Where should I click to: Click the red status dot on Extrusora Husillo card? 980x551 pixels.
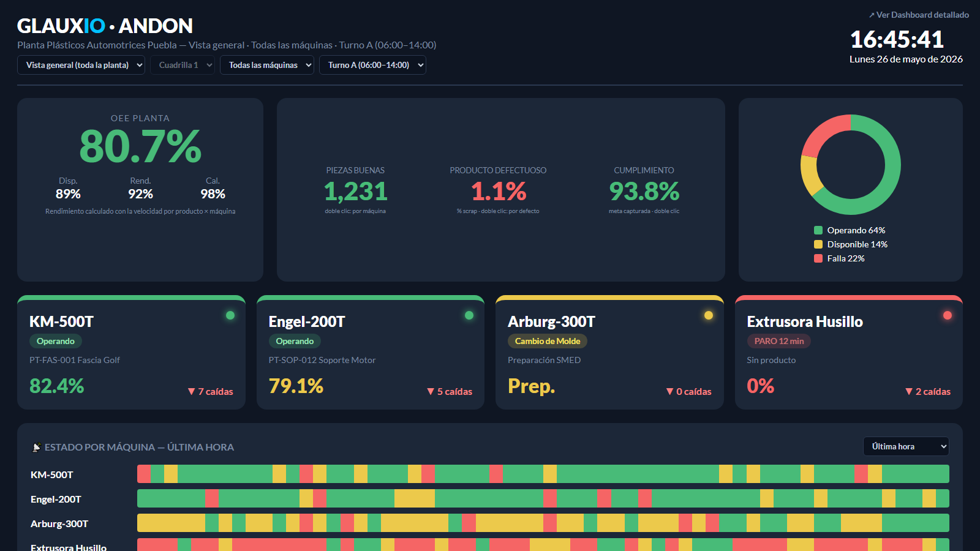948,315
